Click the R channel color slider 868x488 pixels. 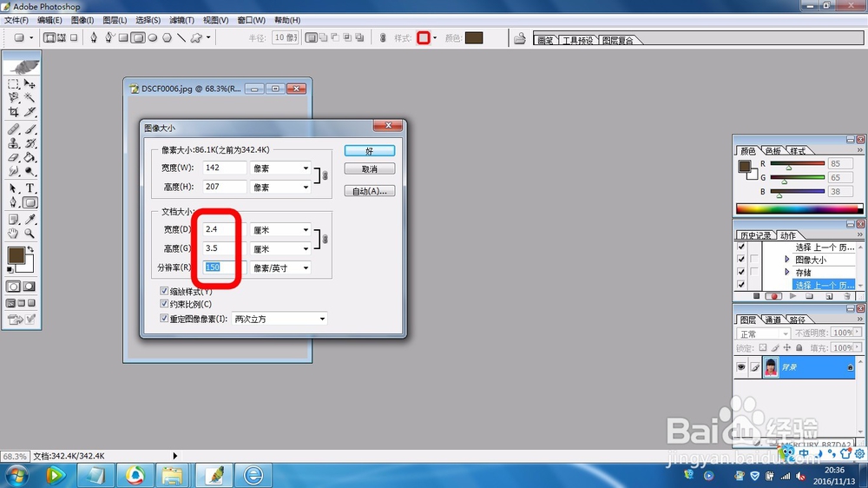pyautogui.click(x=797, y=163)
